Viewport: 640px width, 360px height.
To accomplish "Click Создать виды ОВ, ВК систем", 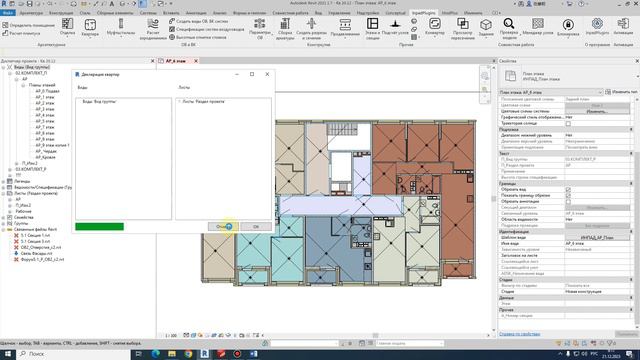I will pyautogui.click(x=198, y=21).
